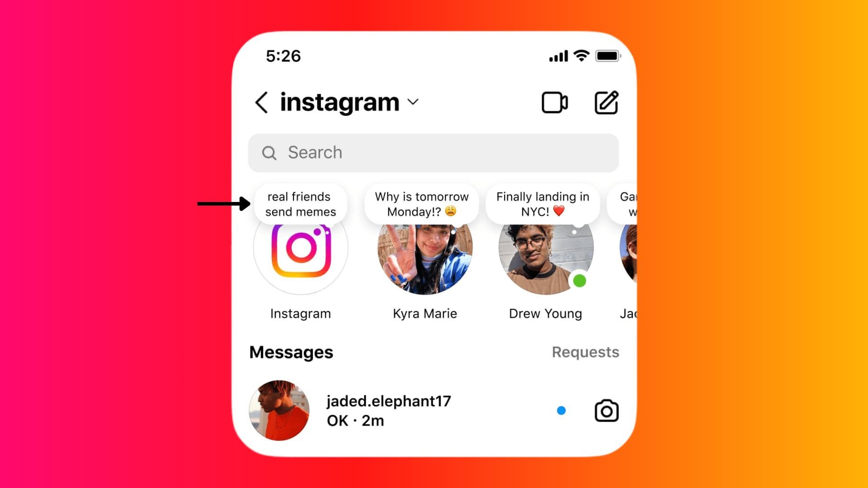Tap the Requests link on right side
The image size is (868, 488).
tap(584, 351)
